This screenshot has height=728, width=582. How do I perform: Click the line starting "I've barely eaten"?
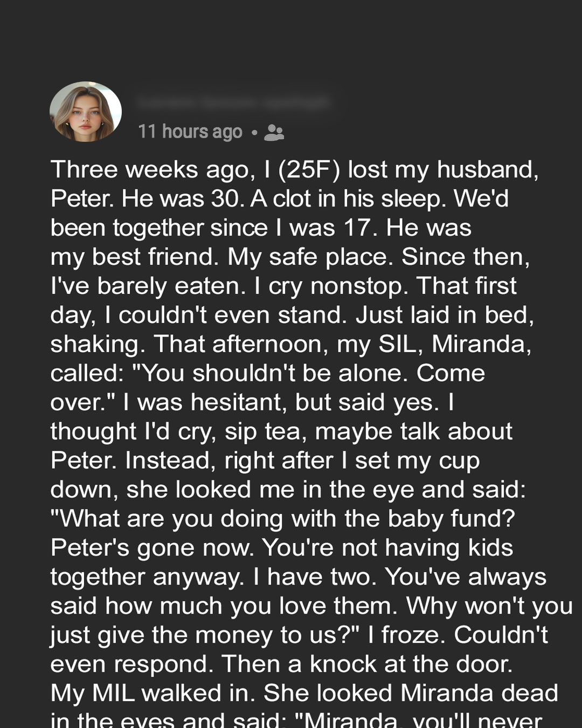pyautogui.click(x=283, y=286)
